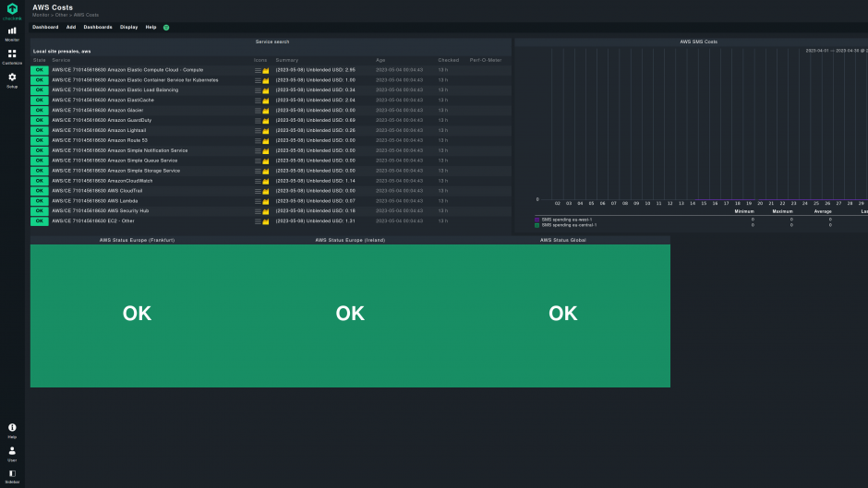
Task: Open the Display menu
Action: [128, 27]
